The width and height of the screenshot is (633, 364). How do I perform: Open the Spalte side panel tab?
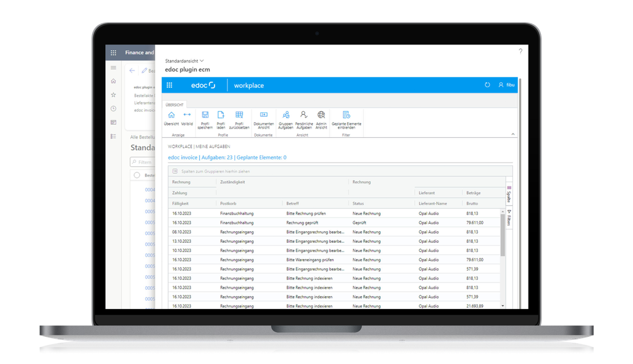tap(509, 195)
